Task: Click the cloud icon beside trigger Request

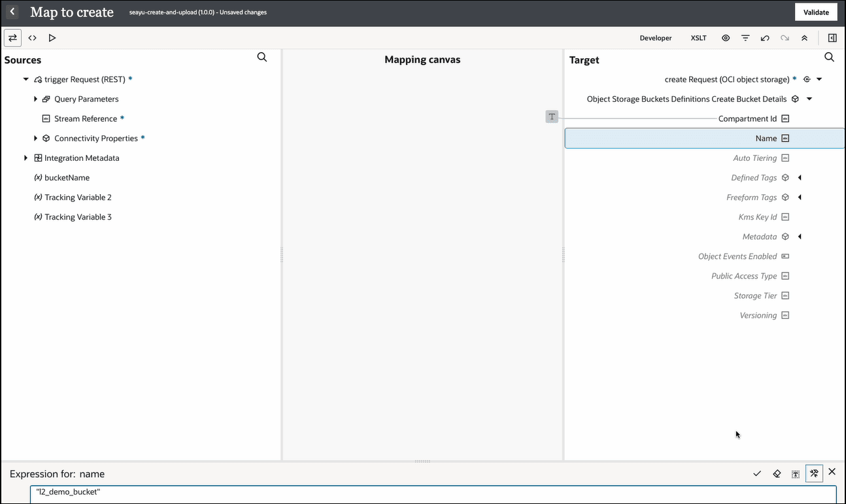Action: (x=38, y=80)
